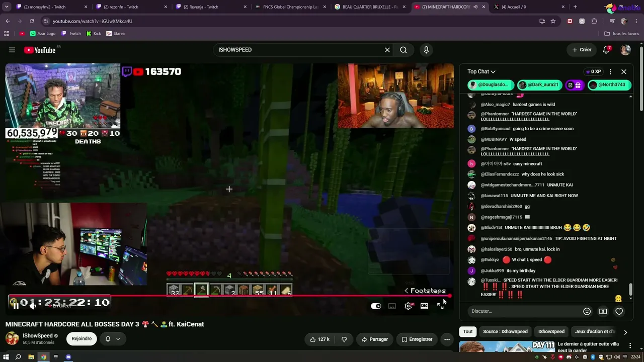Viewport: 644px width, 362px height.
Task: Go to the YouTube home logo
Action: tap(40, 50)
